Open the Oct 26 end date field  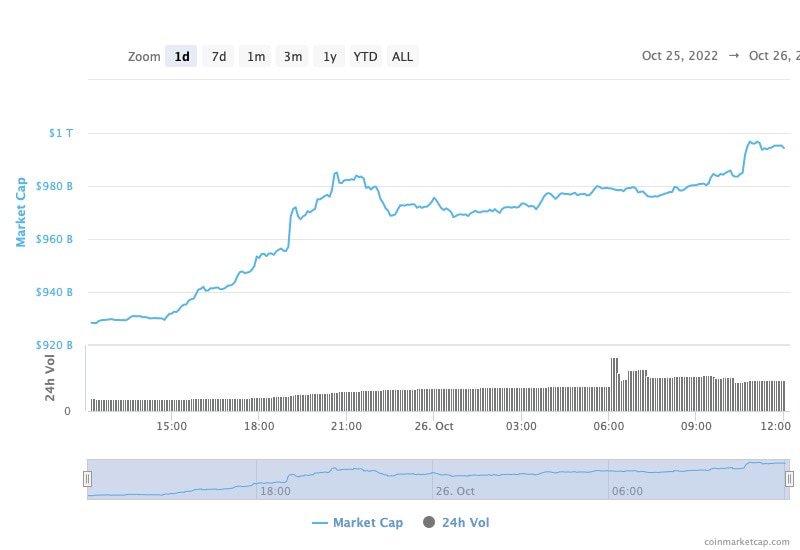(773, 56)
